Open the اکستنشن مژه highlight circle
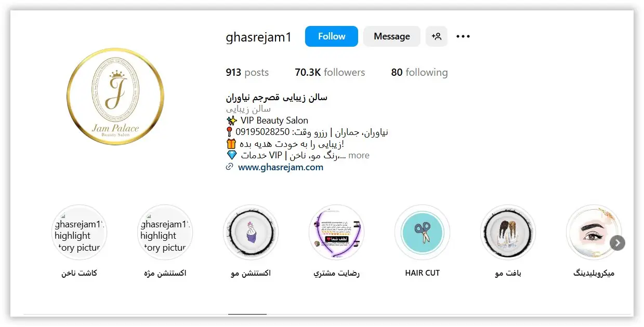The image size is (644, 327). 165,233
